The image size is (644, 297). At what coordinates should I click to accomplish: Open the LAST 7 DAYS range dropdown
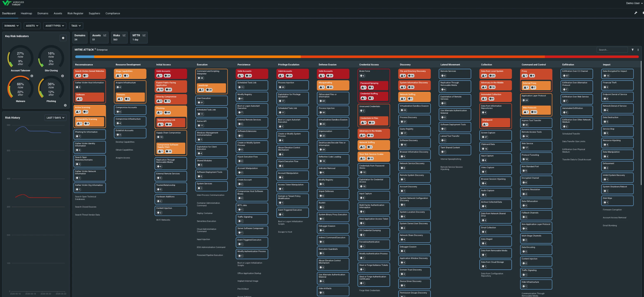coord(55,118)
